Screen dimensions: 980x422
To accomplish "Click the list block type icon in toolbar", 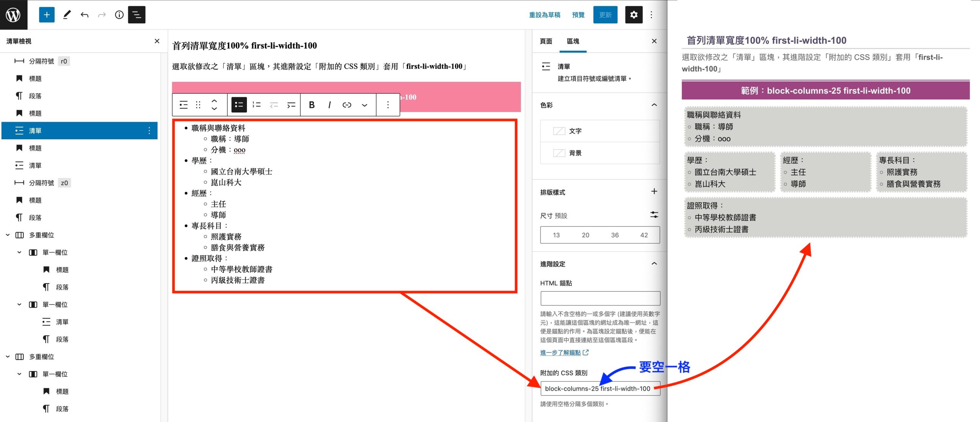I will [184, 105].
